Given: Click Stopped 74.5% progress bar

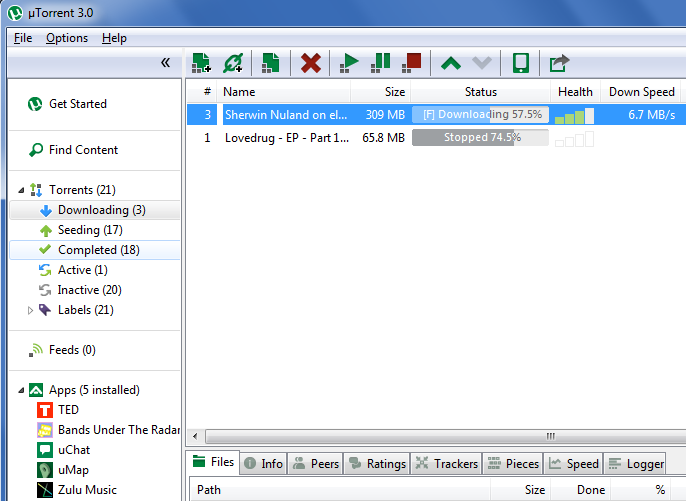Looking at the screenshot, I should pos(480,137).
